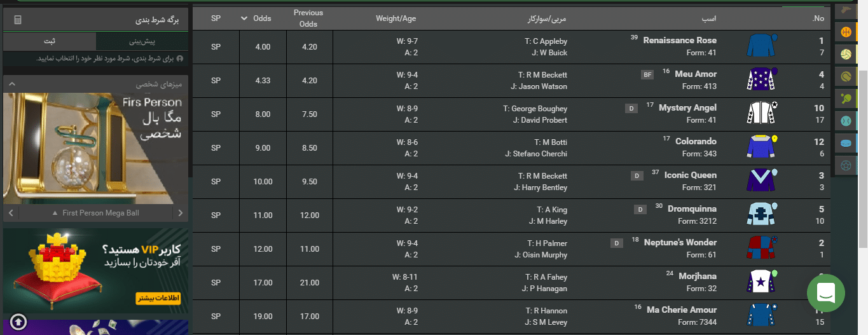This screenshot has height=335, width=868.
Task: Select the soccer ball sport icon
Action: (846, 165)
